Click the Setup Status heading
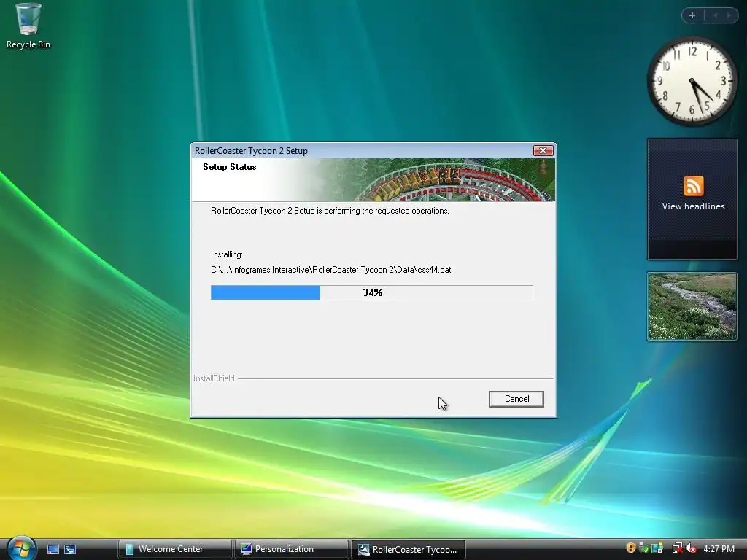Screen dimensions: 747x560 tap(230, 167)
